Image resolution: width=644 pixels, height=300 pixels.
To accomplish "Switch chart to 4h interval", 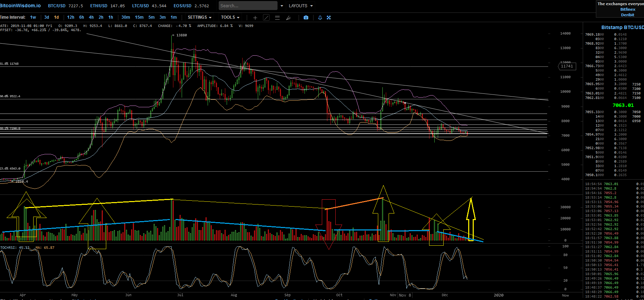I will 91,17.
